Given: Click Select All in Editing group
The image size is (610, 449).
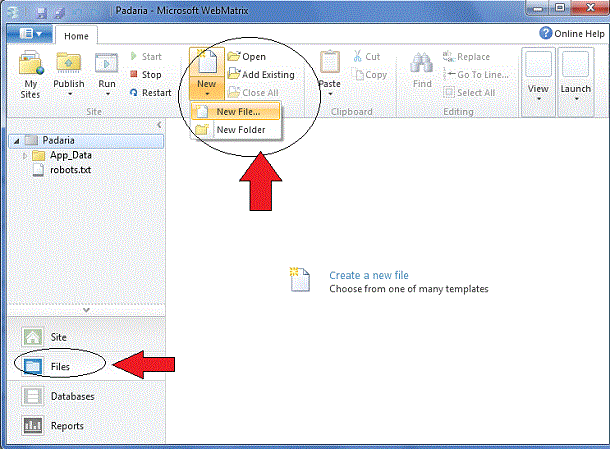Looking at the screenshot, I should pyautogui.click(x=469, y=93).
